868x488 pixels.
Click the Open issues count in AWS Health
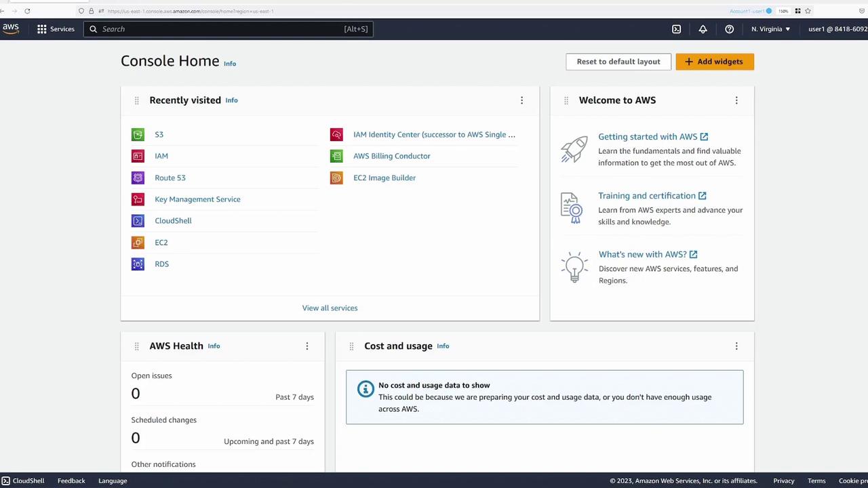click(136, 394)
